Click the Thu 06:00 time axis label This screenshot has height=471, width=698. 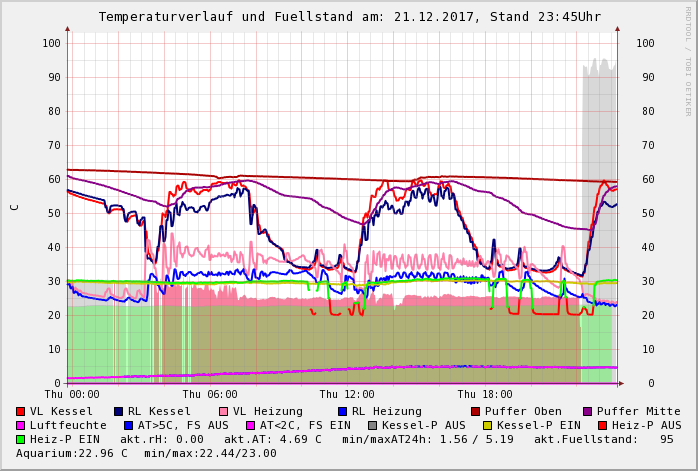pos(210,394)
